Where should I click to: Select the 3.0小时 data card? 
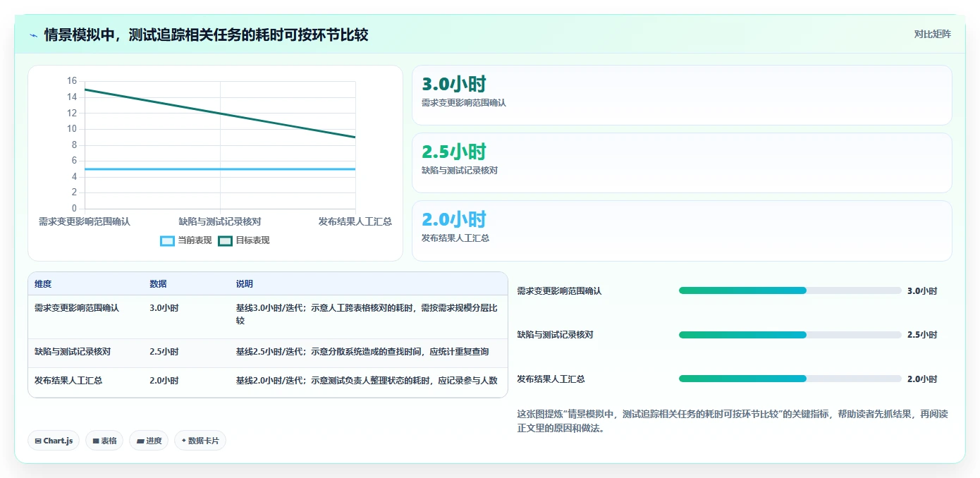682,95
